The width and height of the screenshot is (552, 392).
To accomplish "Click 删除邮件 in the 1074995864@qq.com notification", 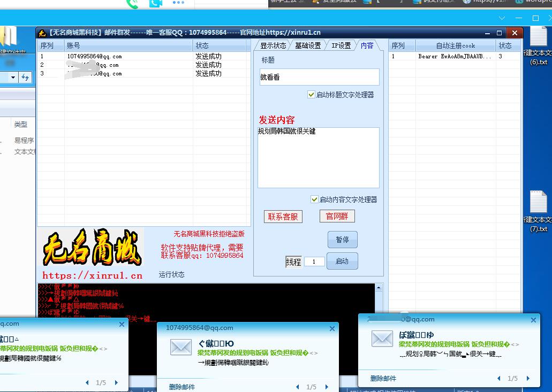I will [x=182, y=387].
